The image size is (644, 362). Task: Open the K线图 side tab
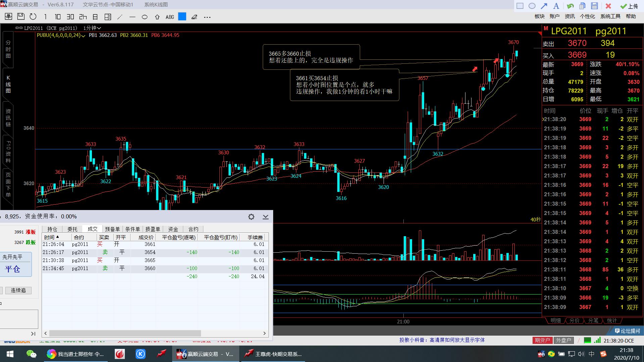coord(8,84)
